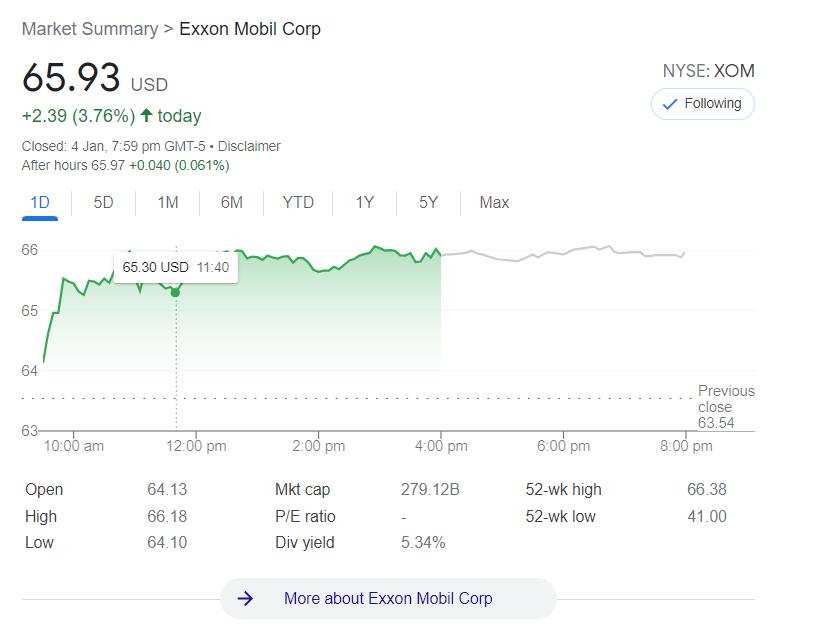Click the arrow icon beside More about Exxon
This screenshot has height=636, width=822.
tap(245, 598)
